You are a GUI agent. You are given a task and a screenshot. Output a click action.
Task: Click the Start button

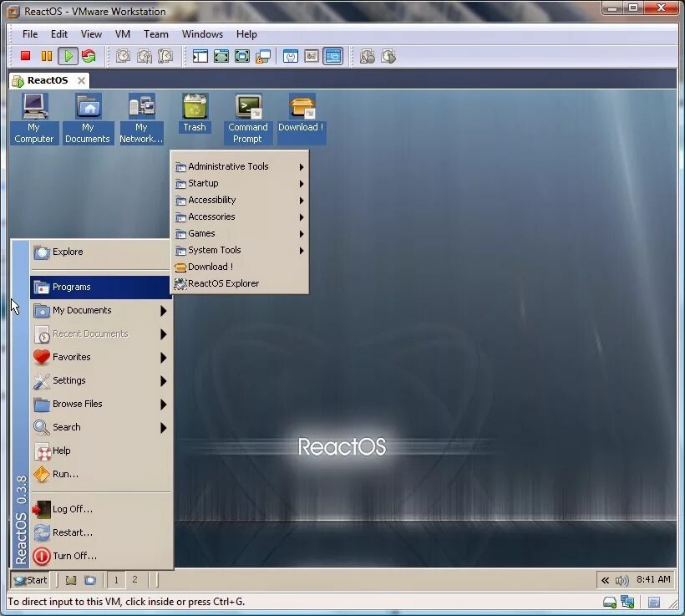pos(30,580)
